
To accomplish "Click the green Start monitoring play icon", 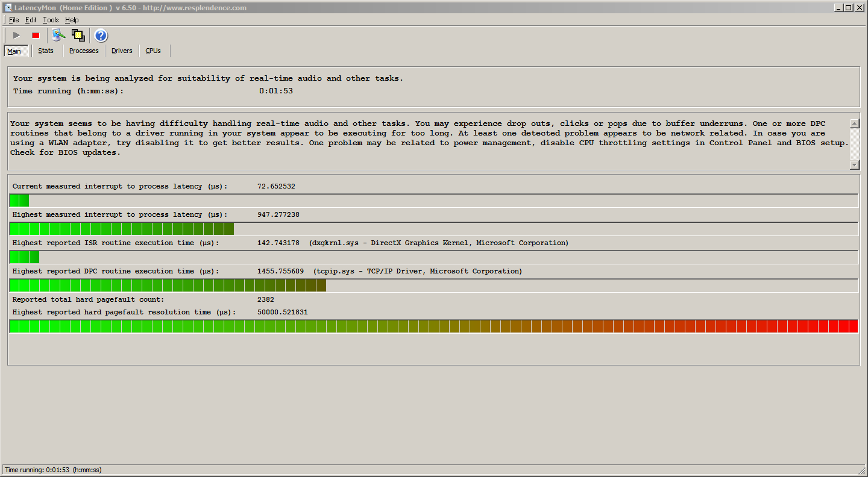I will [x=17, y=36].
